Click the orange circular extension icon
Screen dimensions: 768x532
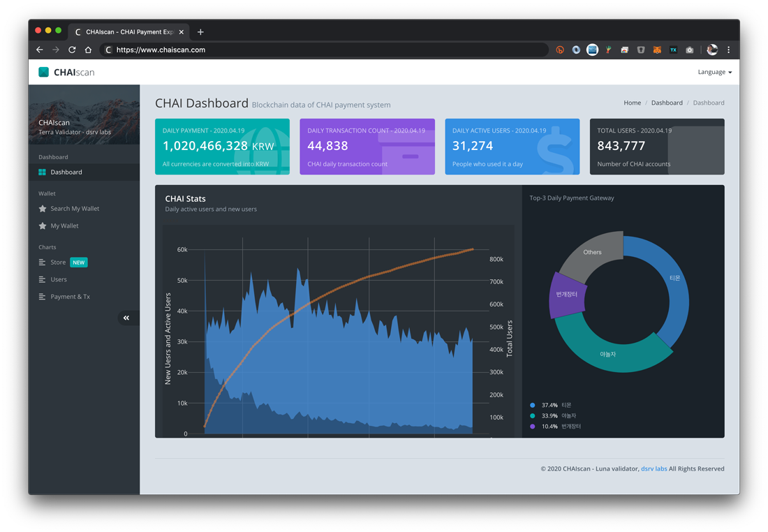(x=560, y=50)
